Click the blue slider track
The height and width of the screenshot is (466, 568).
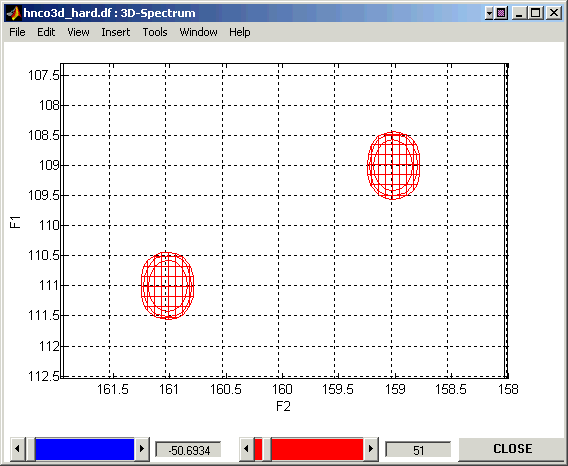(x=85, y=449)
